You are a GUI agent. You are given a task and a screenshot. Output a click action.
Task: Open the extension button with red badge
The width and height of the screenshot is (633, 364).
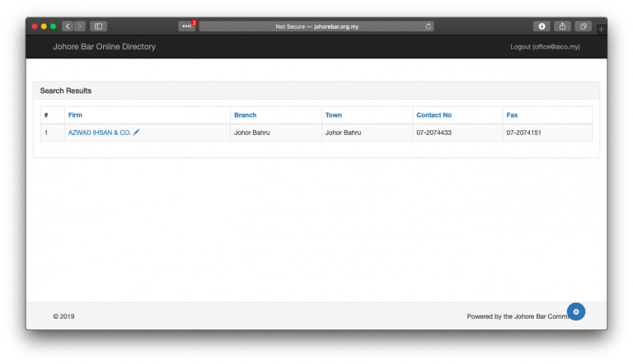coord(187,26)
